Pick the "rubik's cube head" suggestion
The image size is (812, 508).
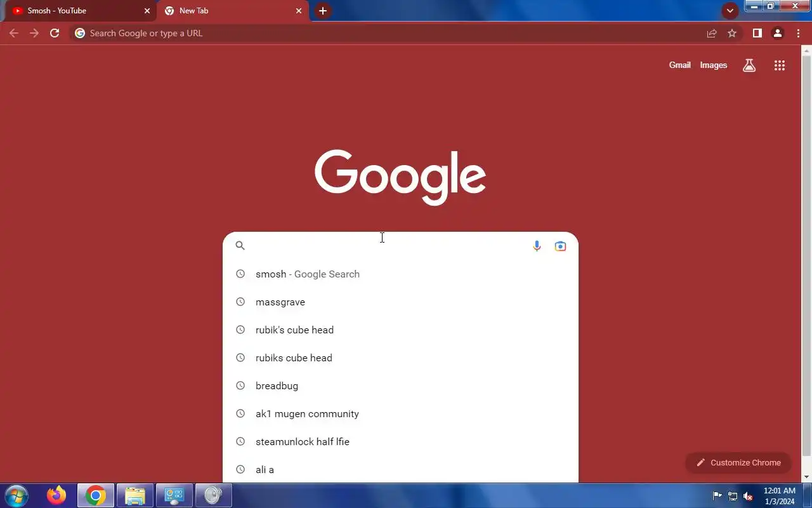tap(400, 330)
